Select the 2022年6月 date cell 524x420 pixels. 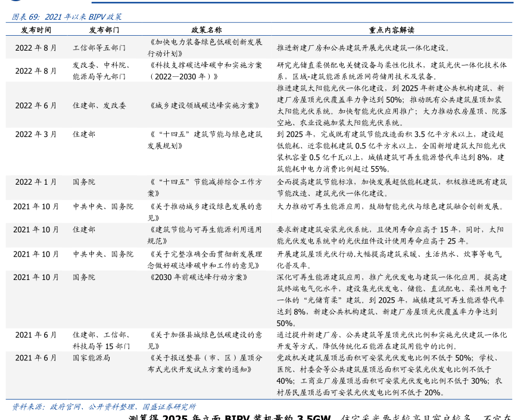[x=36, y=105]
